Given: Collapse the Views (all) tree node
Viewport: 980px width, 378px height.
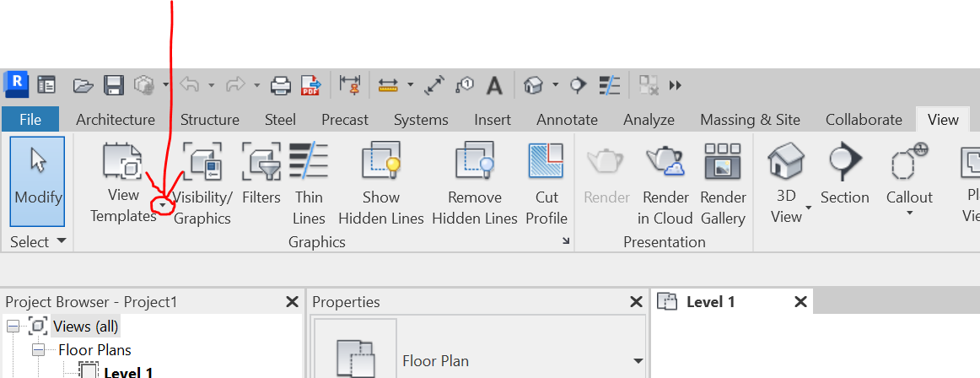Looking at the screenshot, I should tap(13, 327).
